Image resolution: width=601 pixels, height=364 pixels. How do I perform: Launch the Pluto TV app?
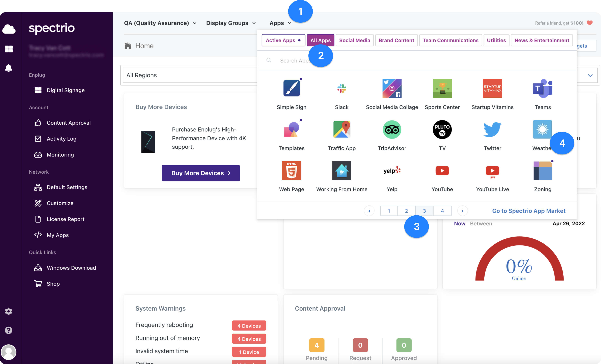coord(442,130)
